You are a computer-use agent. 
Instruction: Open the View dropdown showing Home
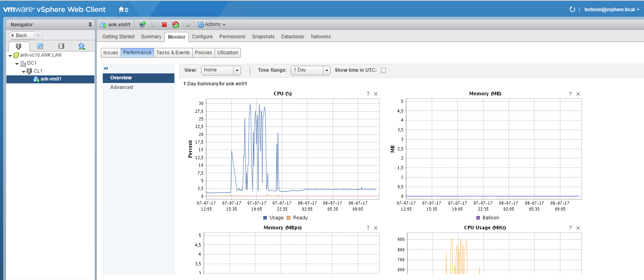221,70
